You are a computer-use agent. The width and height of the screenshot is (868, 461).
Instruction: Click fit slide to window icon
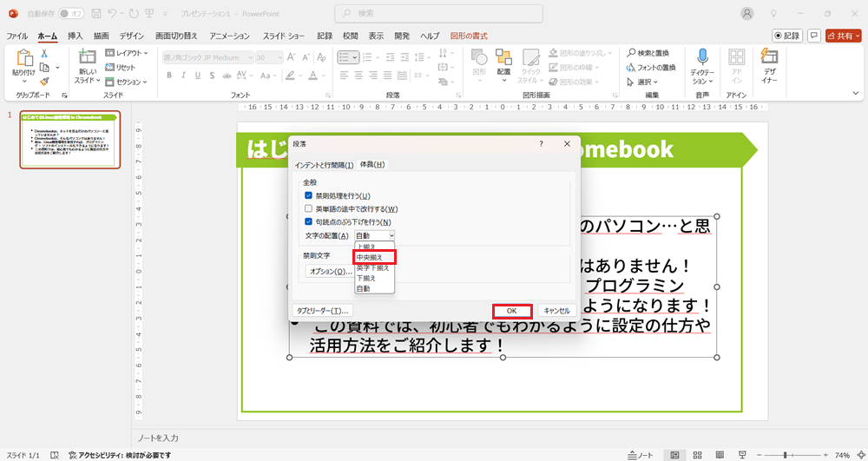861,455
